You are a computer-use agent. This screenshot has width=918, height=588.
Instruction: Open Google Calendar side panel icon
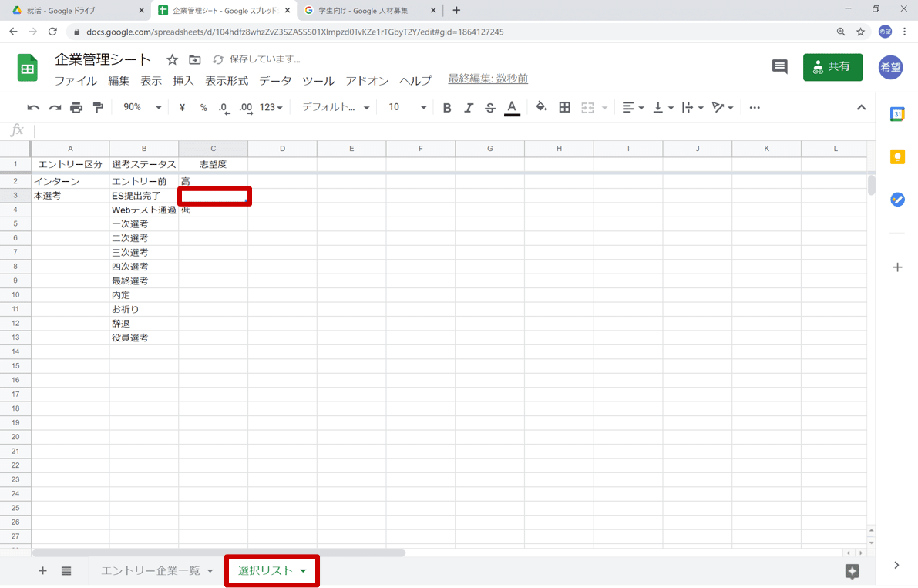[897, 114]
